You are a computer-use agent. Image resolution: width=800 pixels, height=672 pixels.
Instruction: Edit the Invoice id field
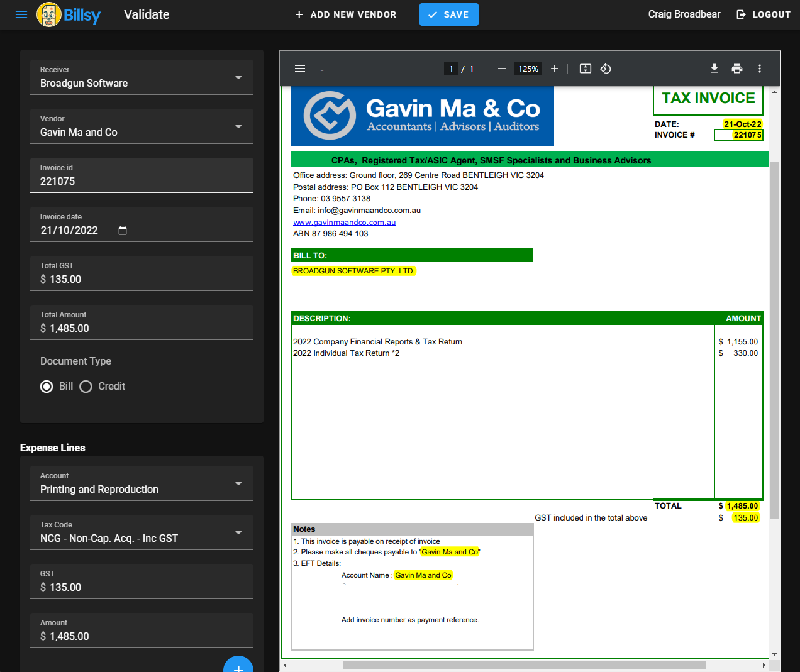coord(142,175)
